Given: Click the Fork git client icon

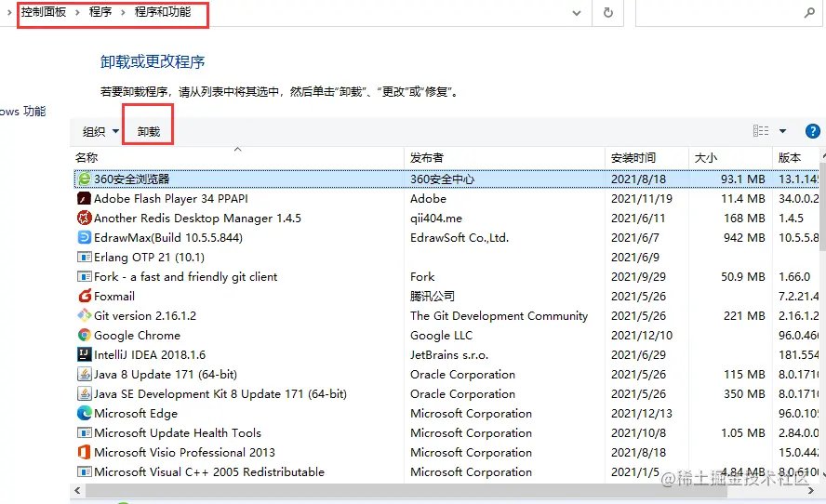Looking at the screenshot, I should [x=85, y=276].
